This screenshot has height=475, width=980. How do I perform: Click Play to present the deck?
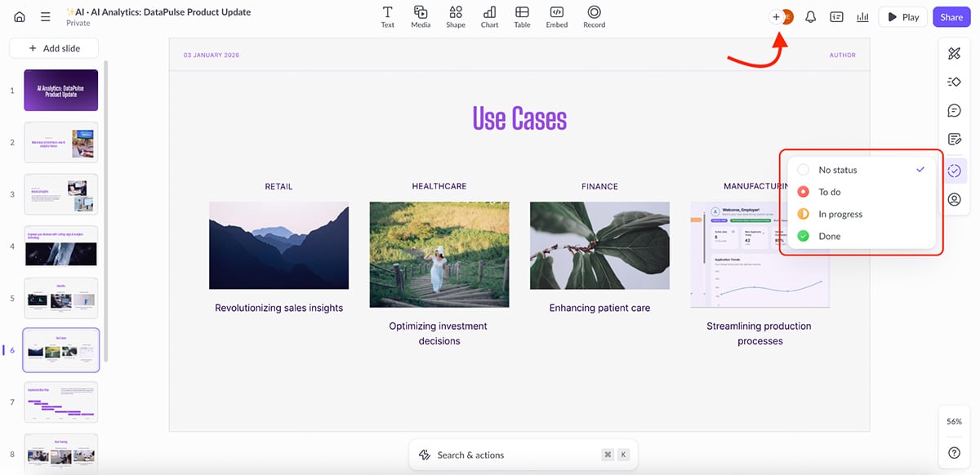(902, 16)
